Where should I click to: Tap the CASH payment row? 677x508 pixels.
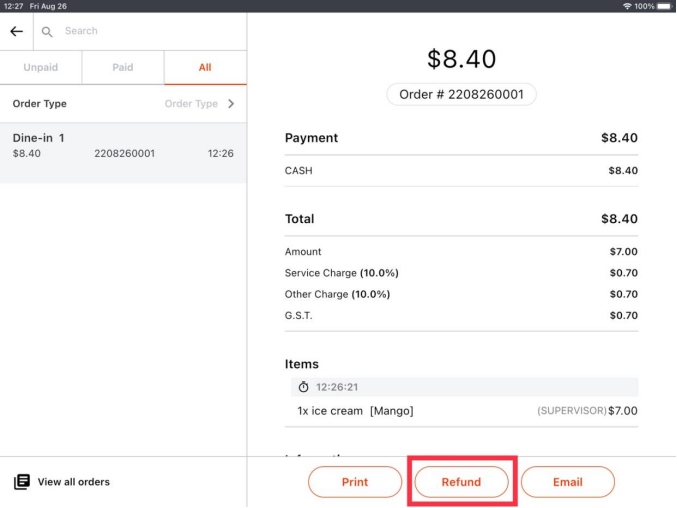click(461, 171)
